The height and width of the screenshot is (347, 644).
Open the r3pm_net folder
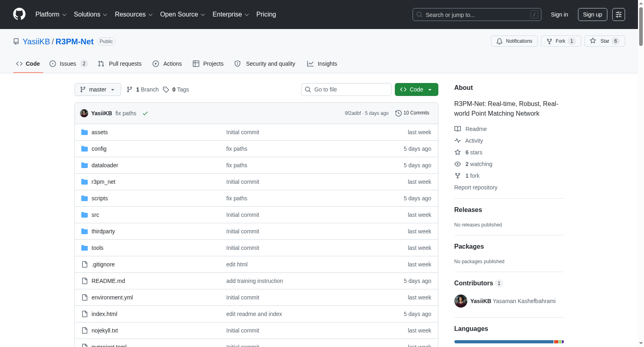pyautogui.click(x=103, y=182)
